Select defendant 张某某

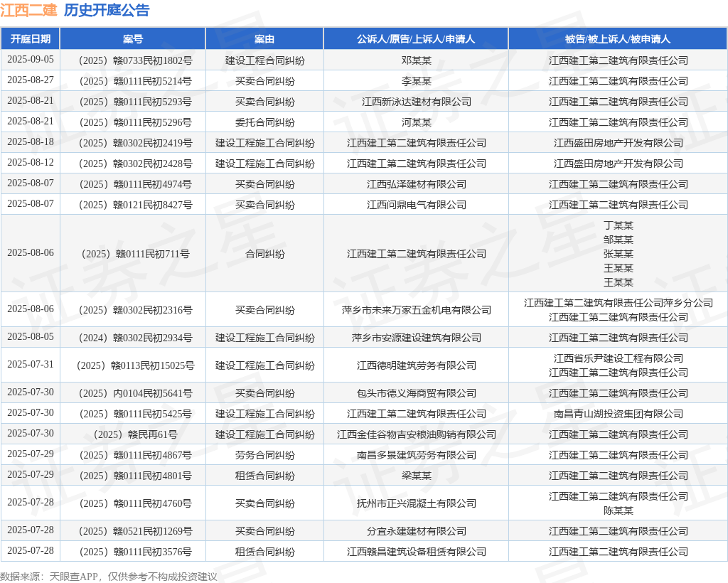(x=619, y=254)
